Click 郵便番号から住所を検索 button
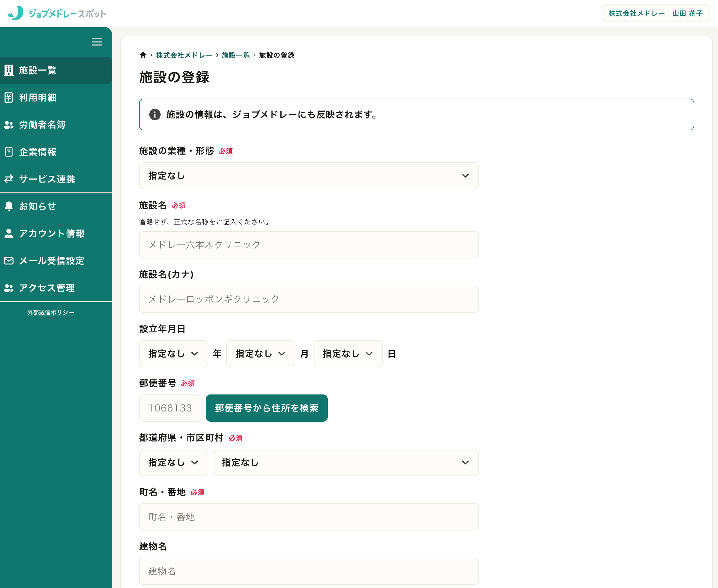 coord(267,408)
